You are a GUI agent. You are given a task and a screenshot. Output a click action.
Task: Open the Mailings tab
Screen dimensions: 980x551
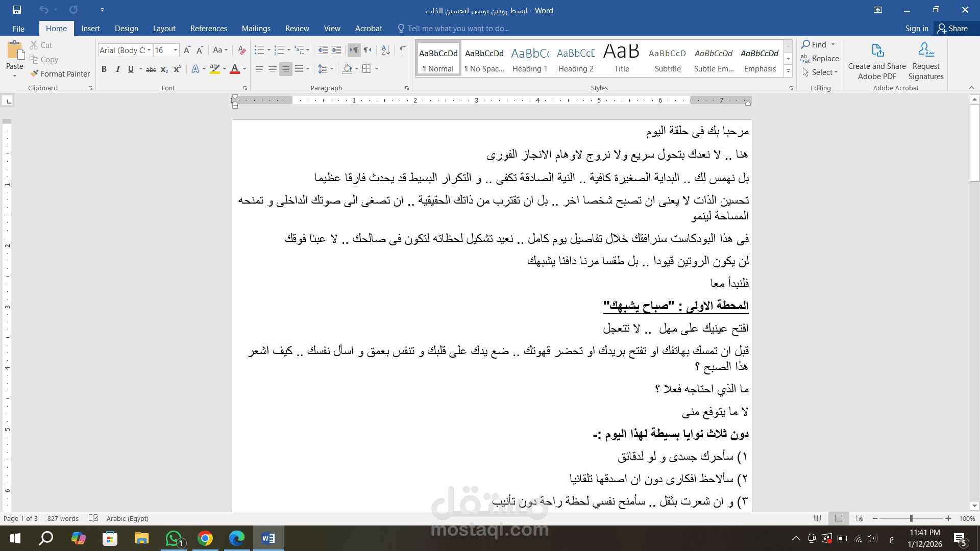[256, 29]
